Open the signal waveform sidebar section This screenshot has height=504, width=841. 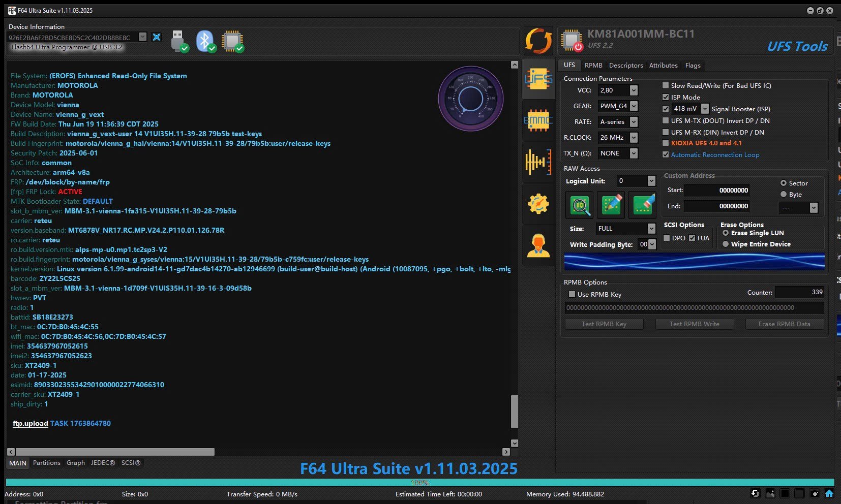tap(538, 162)
